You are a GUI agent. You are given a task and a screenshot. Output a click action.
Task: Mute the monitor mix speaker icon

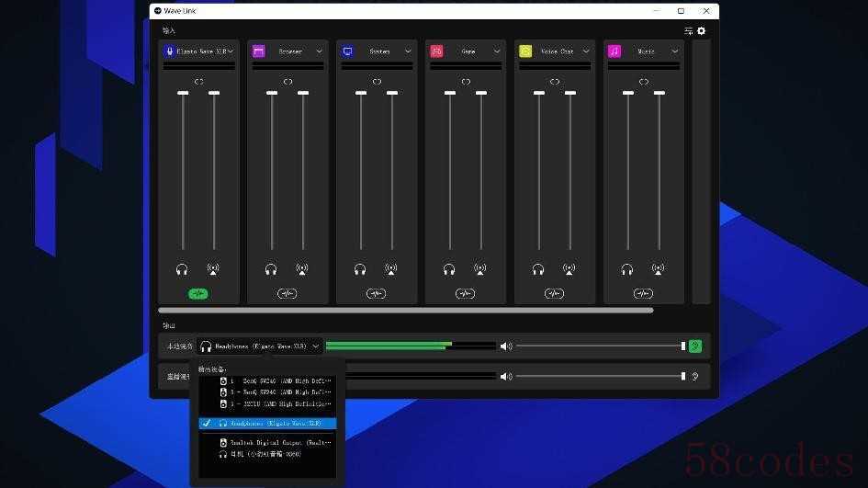point(506,346)
